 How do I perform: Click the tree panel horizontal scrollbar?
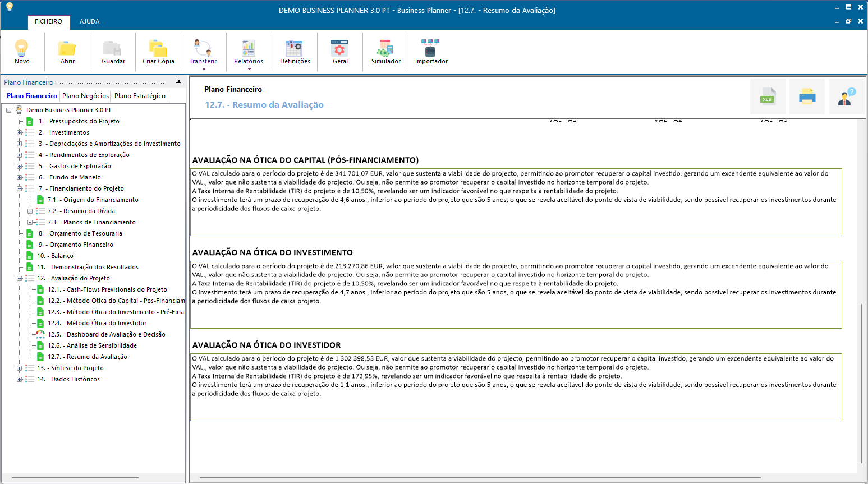click(x=75, y=478)
